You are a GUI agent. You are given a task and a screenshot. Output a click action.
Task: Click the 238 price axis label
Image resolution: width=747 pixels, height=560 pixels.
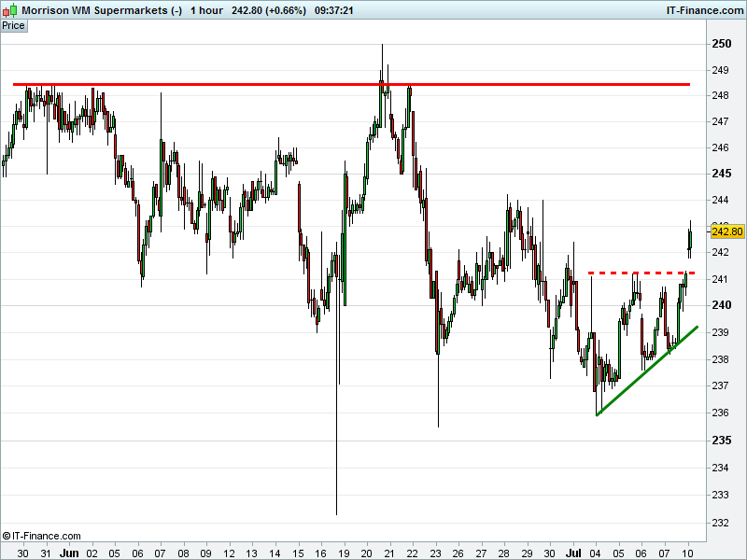[720, 359]
